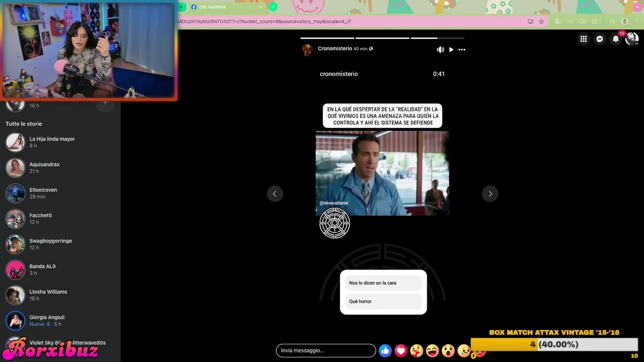The height and width of the screenshot is (362, 644).
Task: Bookmark the page with the star icon
Action: [541, 22]
